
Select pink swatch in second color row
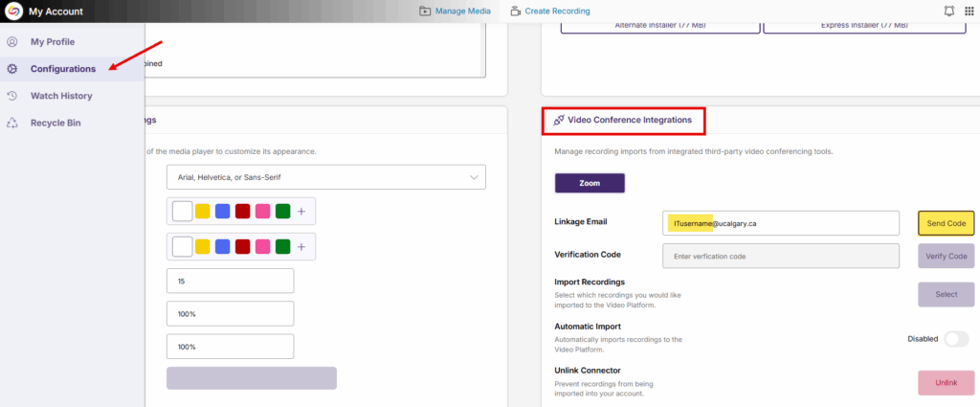262,246
